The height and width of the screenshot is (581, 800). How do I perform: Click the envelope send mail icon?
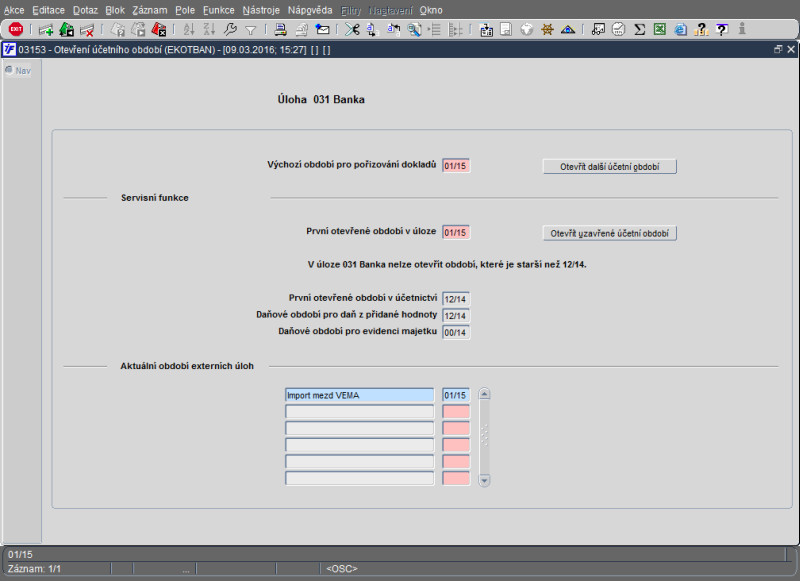pos(322,30)
